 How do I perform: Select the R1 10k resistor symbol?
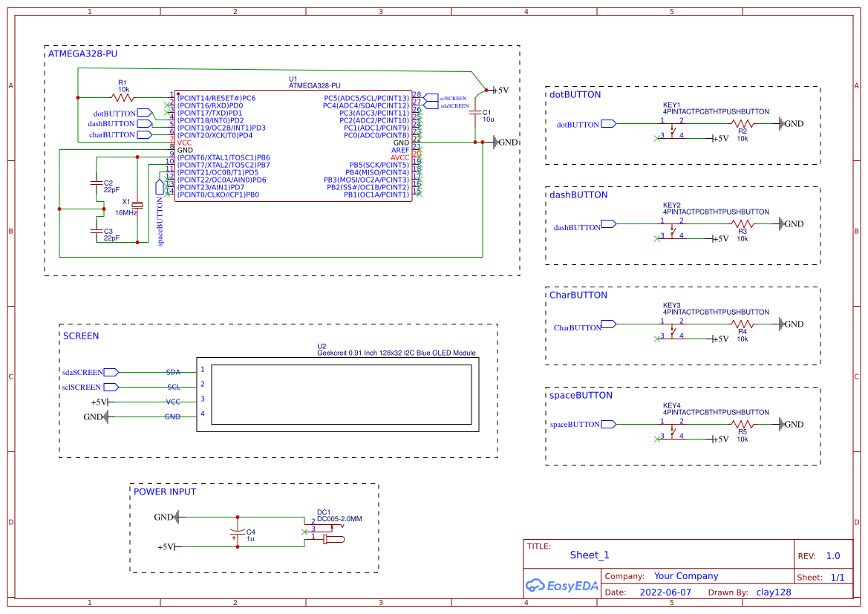coord(123,97)
